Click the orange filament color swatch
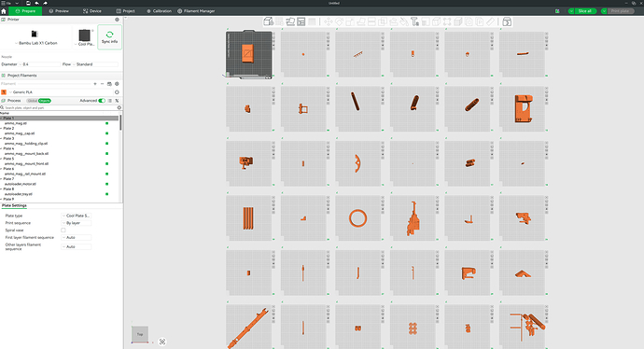This screenshot has width=644, height=349. (4, 92)
